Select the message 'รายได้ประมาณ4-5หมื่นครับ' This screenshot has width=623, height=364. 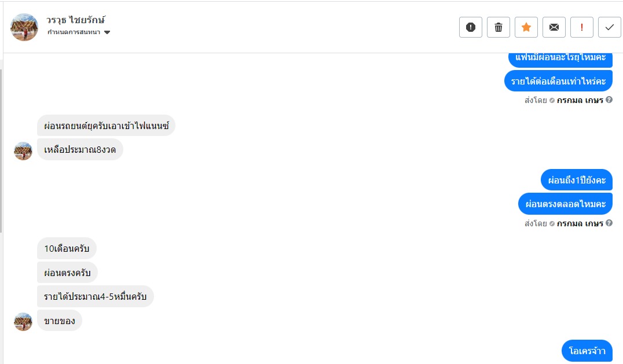(x=96, y=296)
